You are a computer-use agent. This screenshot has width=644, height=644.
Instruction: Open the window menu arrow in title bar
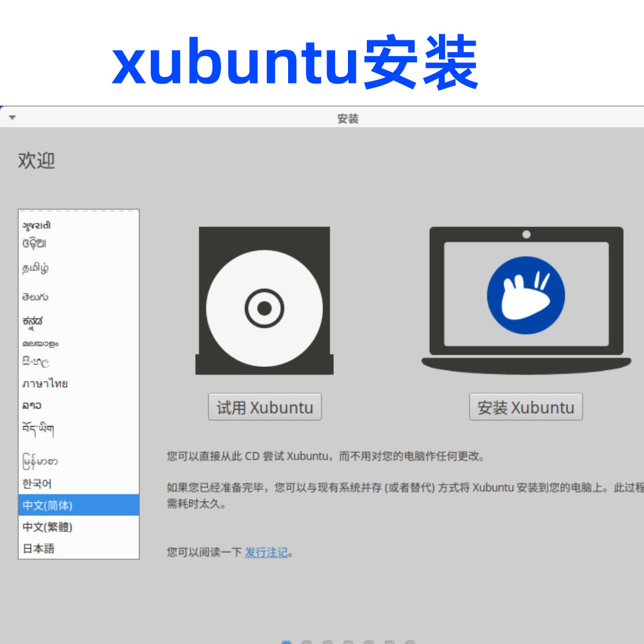12,117
